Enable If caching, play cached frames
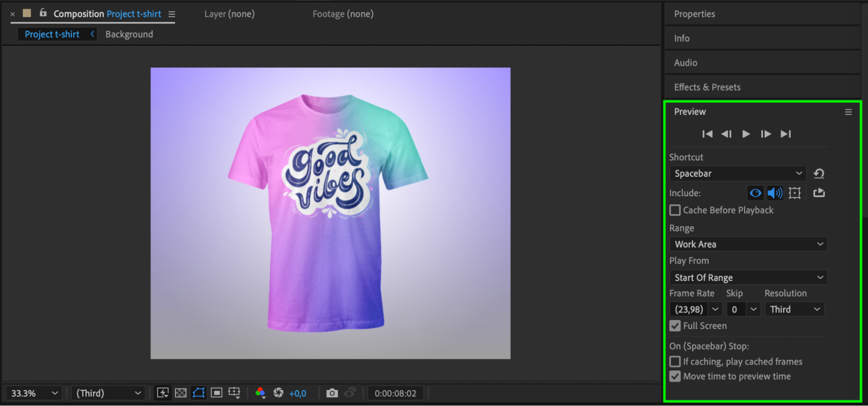This screenshot has width=868, height=406. [675, 361]
